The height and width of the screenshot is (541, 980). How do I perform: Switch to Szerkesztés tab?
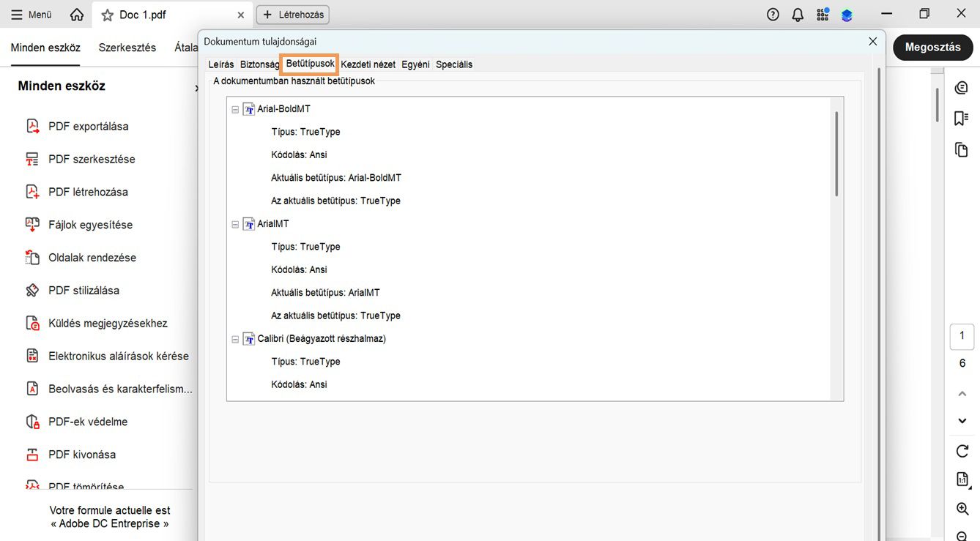tap(127, 48)
